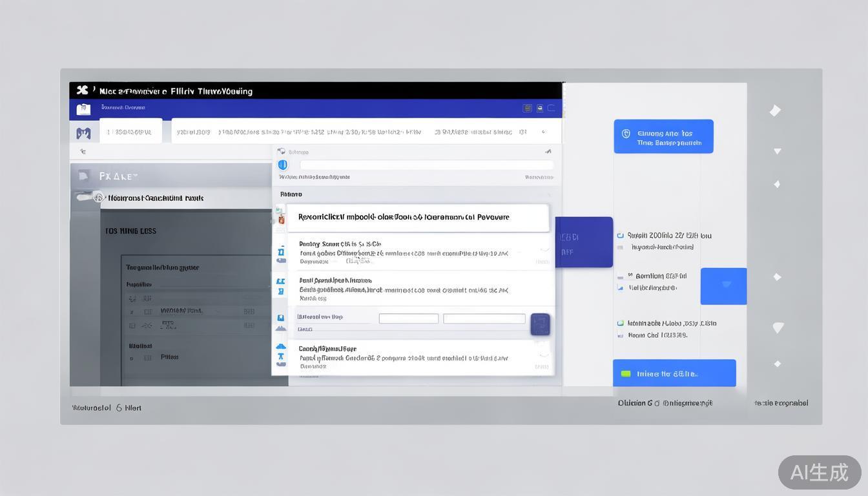The width and height of the screenshot is (868, 496).
Task: Toggle the third checkbox in the right panel list
Action: (621, 323)
